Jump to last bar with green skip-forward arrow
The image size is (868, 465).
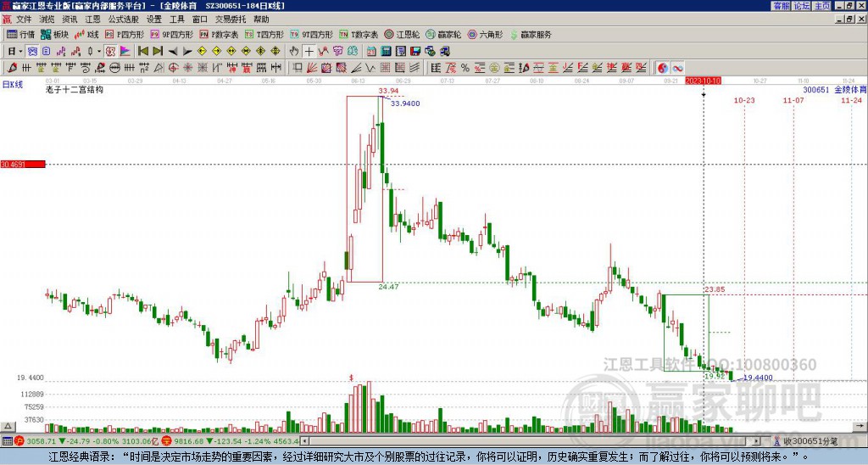pyautogui.click(x=158, y=51)
